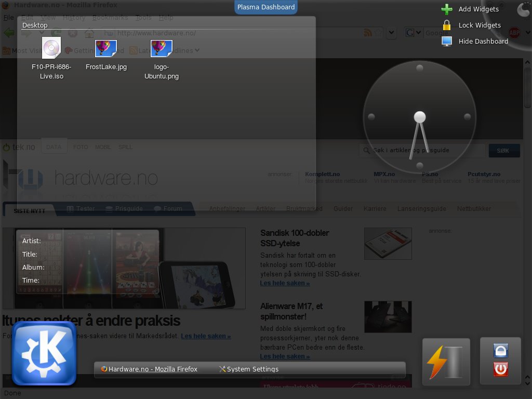Image resolution: width=532 pixels, height=399 pixels.
Task: Click the RSS feed icon in address bar
Action: tap(367, 33)
